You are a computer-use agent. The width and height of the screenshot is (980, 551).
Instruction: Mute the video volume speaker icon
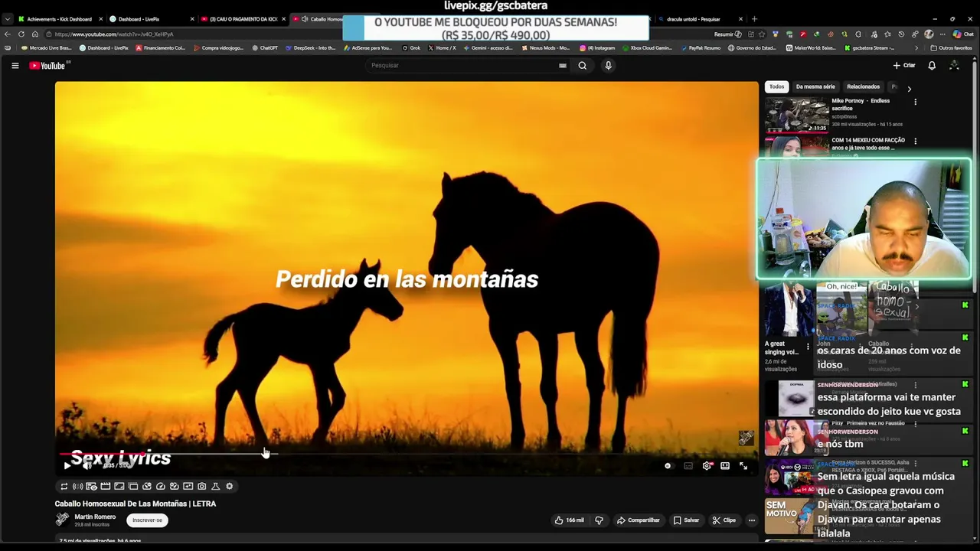coord(87,465)
